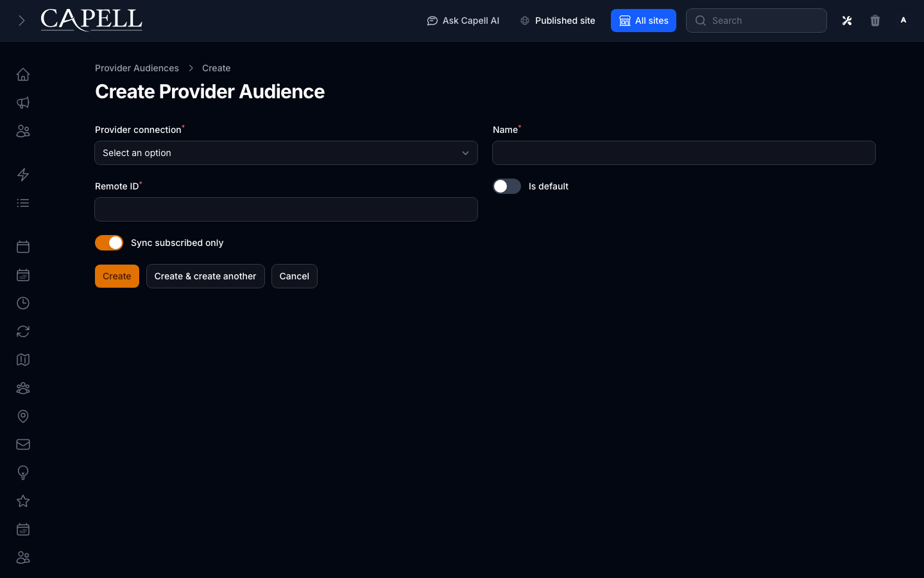Click Create & create another button
Image resolution: width=924 pixels, height=578 pixels.
(205, 276)
